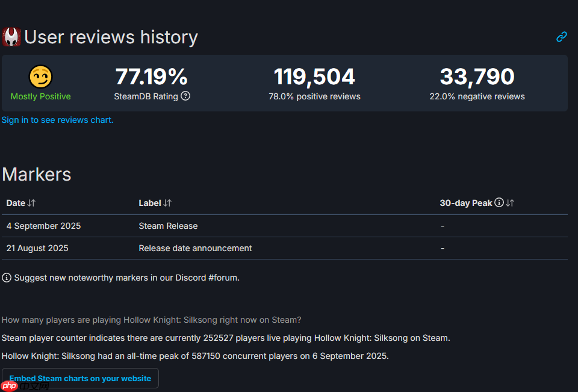This screenshot has height=392, width=578.
Task: Select the 30-day Peak column header text
Action: 466,203
